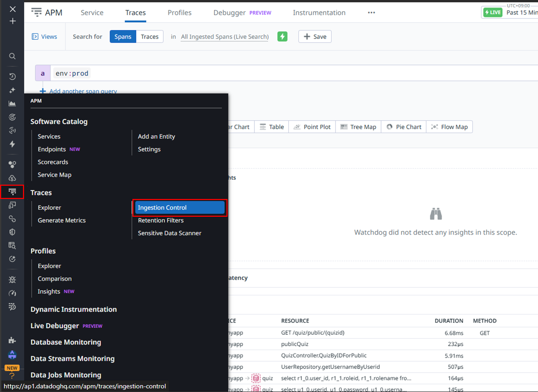Select Ingestion Control menu item
Image resolution: width=538 pixels, height=392 pixels.
[179, 208]
